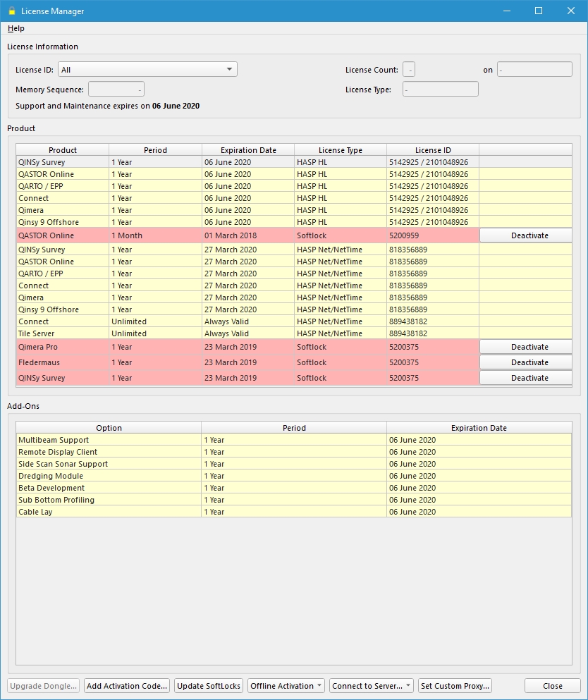Deactivate the expired QINSy Survey softlock
Screen dimensions: 588x700
(x=526, y=378)
